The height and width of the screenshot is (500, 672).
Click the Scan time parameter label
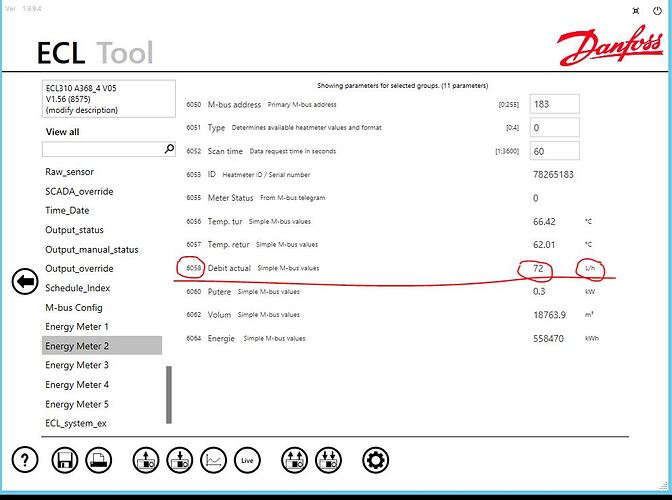225,151
